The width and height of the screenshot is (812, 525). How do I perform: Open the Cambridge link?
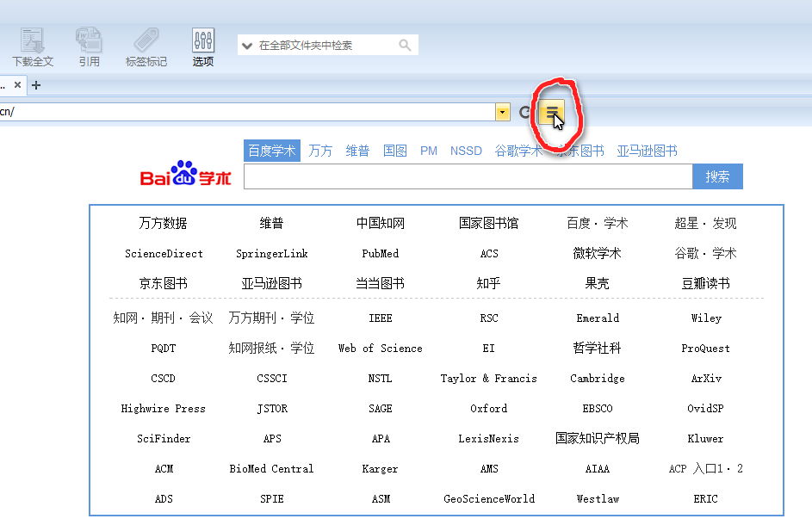point(597,379)
